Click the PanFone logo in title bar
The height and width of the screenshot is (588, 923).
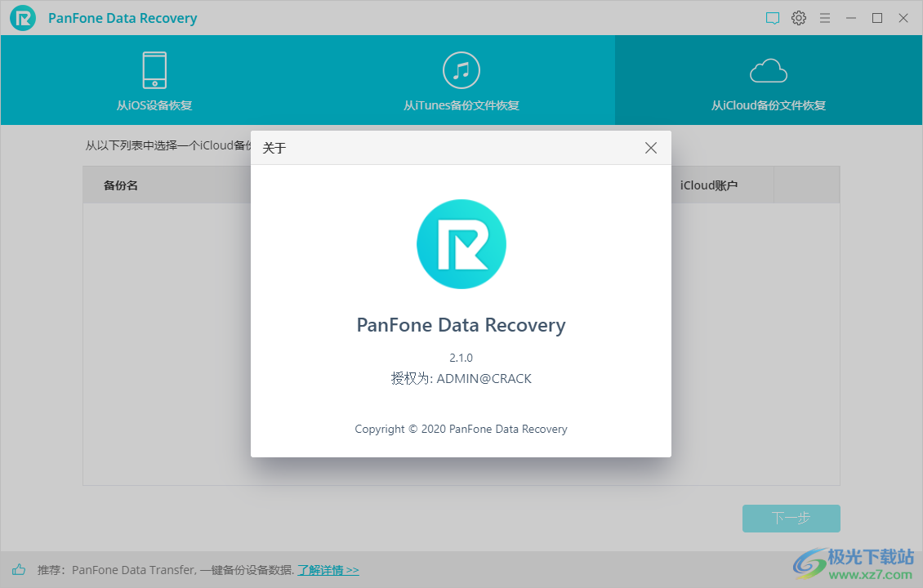23,18
